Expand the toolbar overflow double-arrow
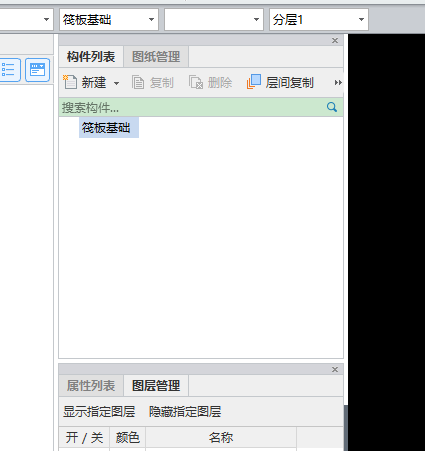Image resolution: width=425 pixels, height=451 pixels. (338, 83)
